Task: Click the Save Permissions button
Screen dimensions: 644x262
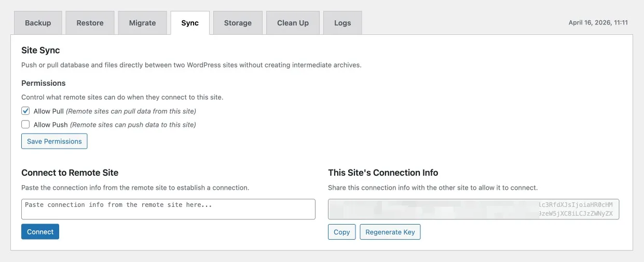Action: (x=54, y=141)
